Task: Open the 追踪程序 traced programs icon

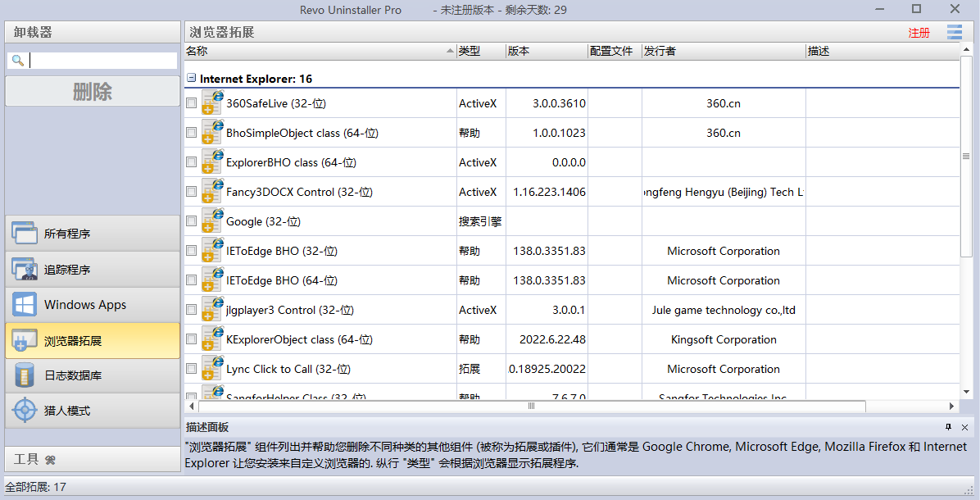Action: (x=25, y=269)
